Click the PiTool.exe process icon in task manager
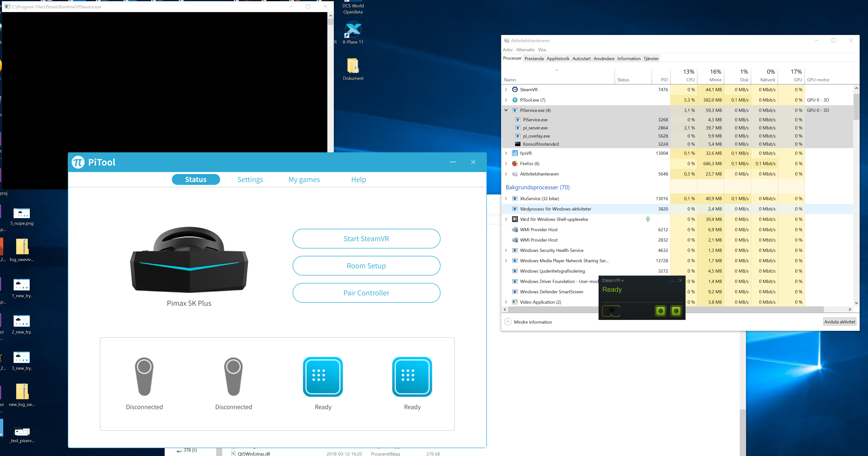 click(514, 100)
